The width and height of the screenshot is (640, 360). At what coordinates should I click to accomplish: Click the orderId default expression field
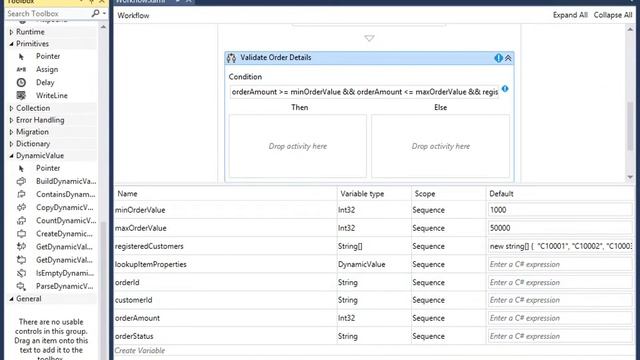pyautogui.click(x=560, y=282)
